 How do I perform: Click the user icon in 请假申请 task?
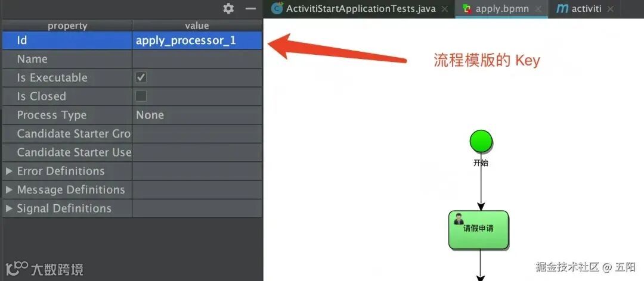[459, 220]
